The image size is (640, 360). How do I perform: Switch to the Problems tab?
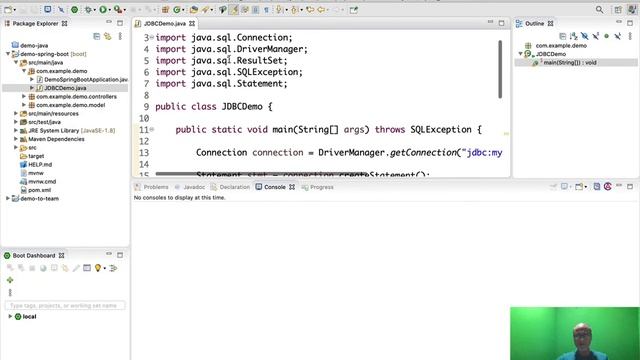pos(151,187)
